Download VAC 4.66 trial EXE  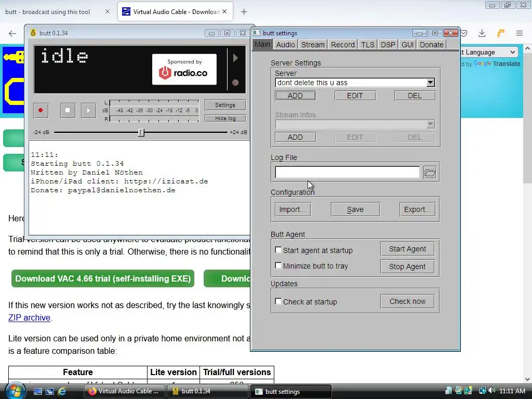click(x=103, y=278)
